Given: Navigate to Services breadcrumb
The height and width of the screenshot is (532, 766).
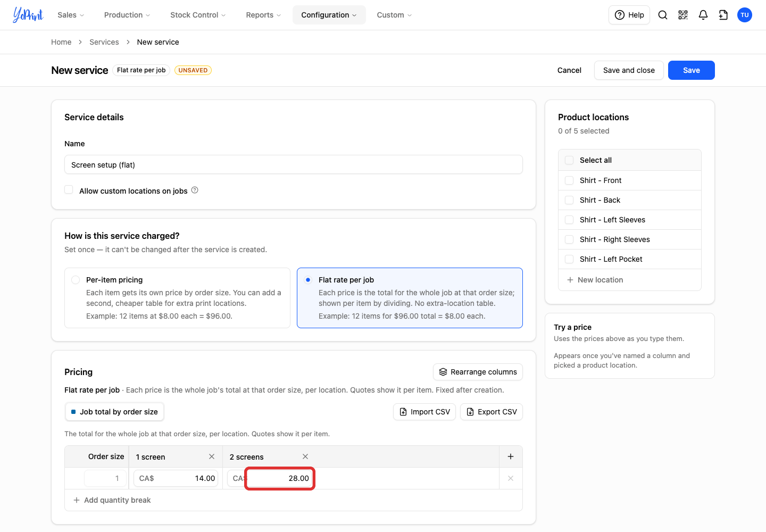Looking at the screenshot, I should click(x=104, y=42).
